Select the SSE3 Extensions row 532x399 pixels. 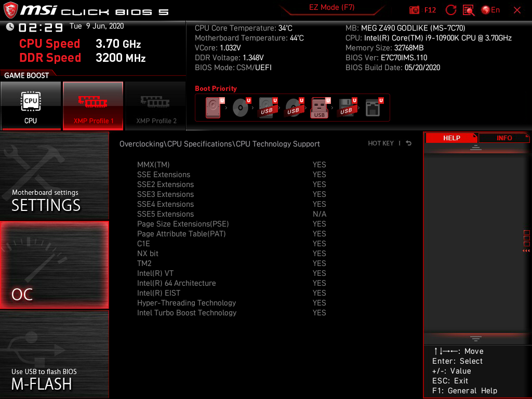[x=231, y=194]
